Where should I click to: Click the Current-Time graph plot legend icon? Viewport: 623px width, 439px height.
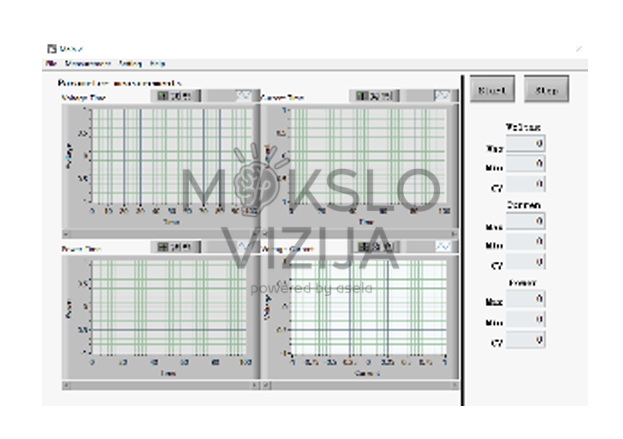point(442,96)
